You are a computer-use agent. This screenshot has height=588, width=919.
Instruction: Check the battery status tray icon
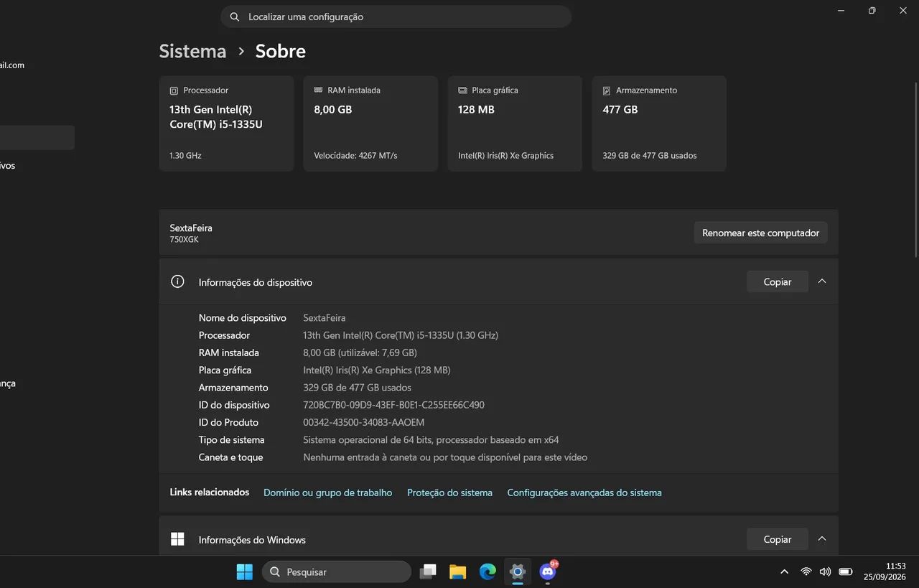point(846,571)
